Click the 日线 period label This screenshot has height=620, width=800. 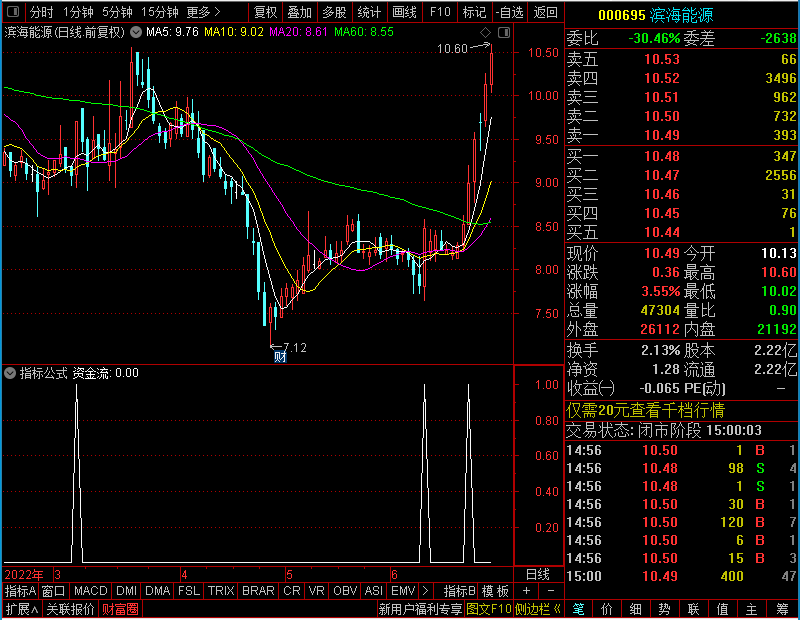coord(538,575)
